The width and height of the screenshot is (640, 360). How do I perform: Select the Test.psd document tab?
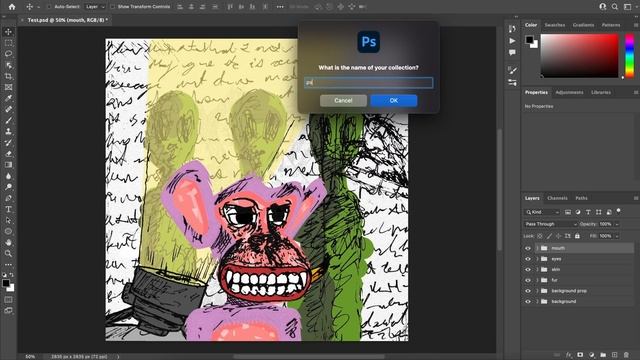pos(67,20)
